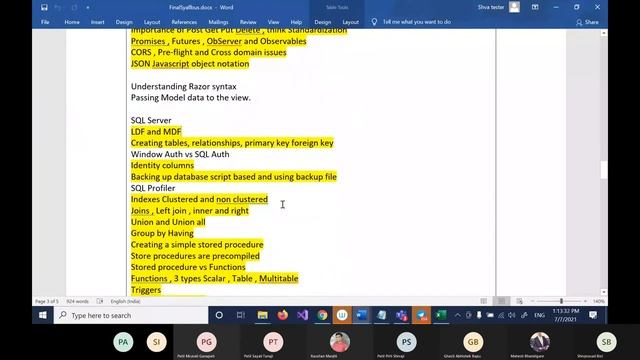Open Table Tools Design tab
The image size is (640, 360).
pos(322,22)
